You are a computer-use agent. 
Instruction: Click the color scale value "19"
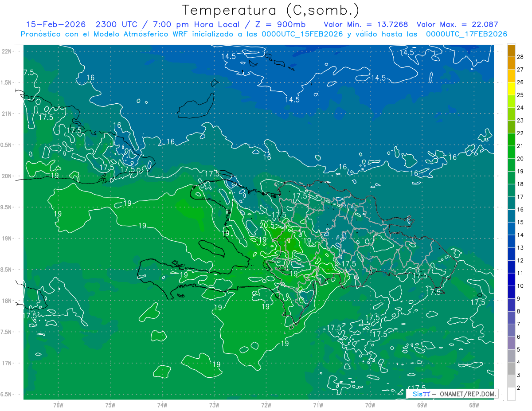click(520, 171)
